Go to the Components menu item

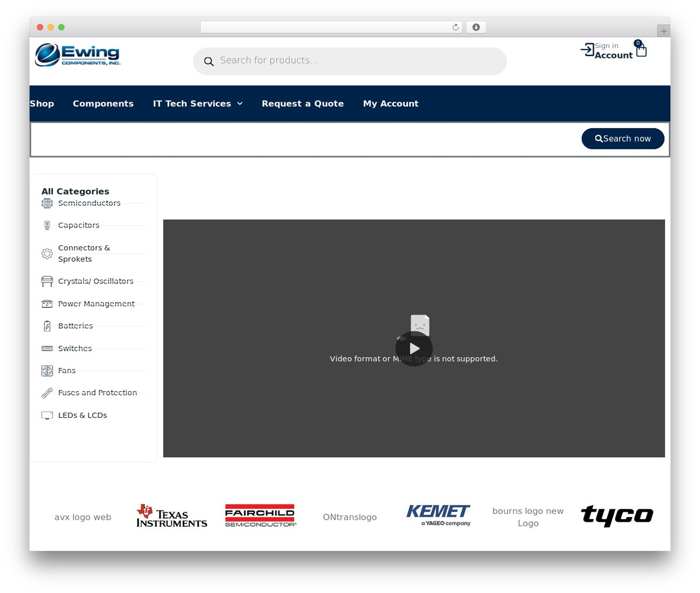pyautogui.click(x=103, y=103)
